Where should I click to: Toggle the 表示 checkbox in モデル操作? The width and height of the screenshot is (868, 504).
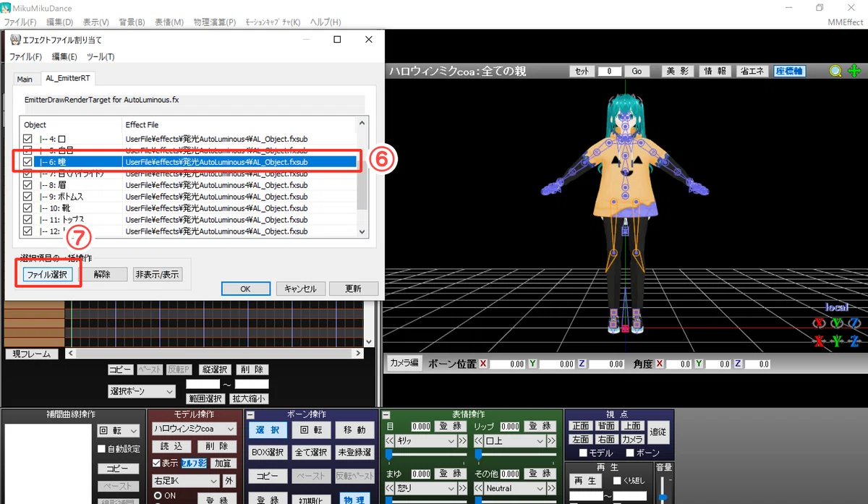[156, 463]
